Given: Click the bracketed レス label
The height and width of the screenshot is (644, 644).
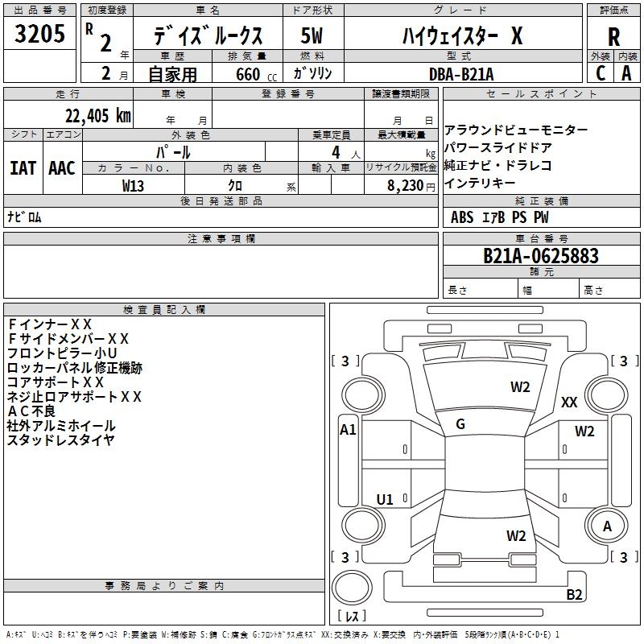Looking at the screenshot, I should [352, 616].
